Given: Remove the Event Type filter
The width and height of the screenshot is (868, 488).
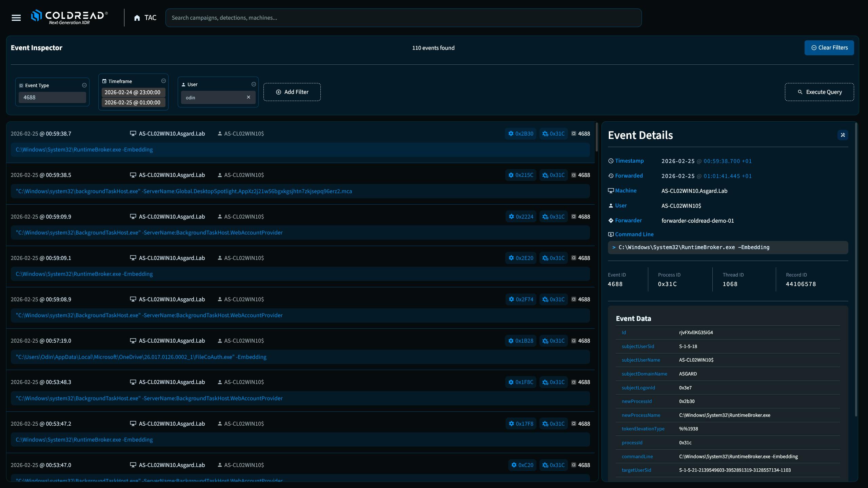Looking at the screenshot, I should point(84,85).
